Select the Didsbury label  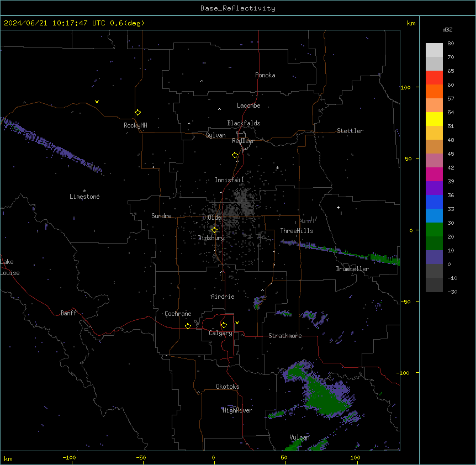click(211, 238)
